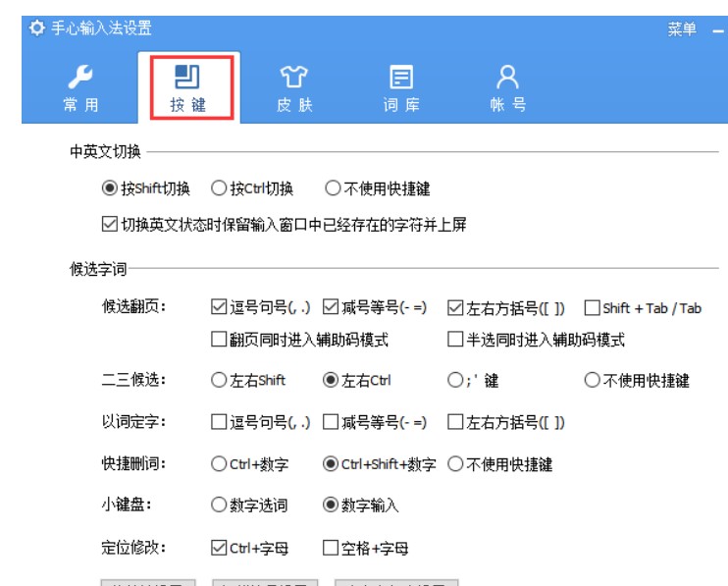Click the 中英文切换 section heading
Image resolution: width=728 pixels, height=586 pixels.
[105, 151]
